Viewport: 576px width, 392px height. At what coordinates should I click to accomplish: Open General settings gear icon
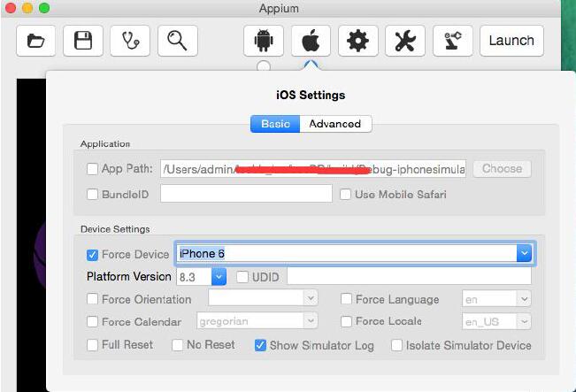pyautogui.click(x=358, y=41)
